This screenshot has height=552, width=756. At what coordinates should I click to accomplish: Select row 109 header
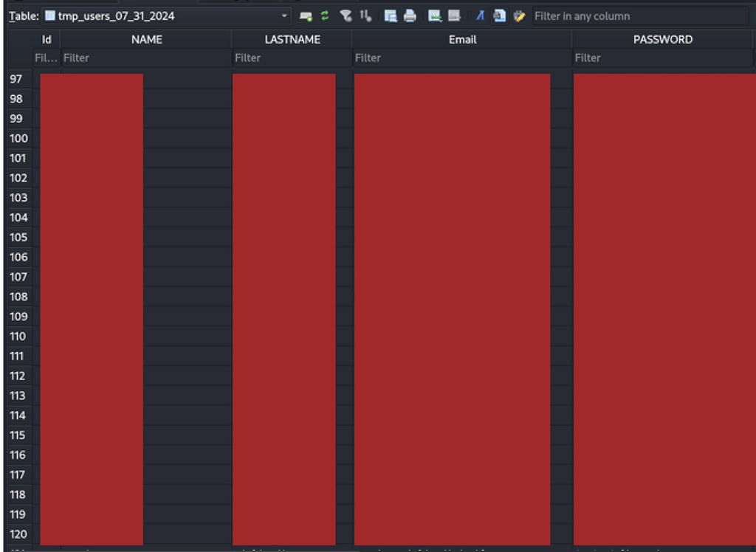coord(19,317)
